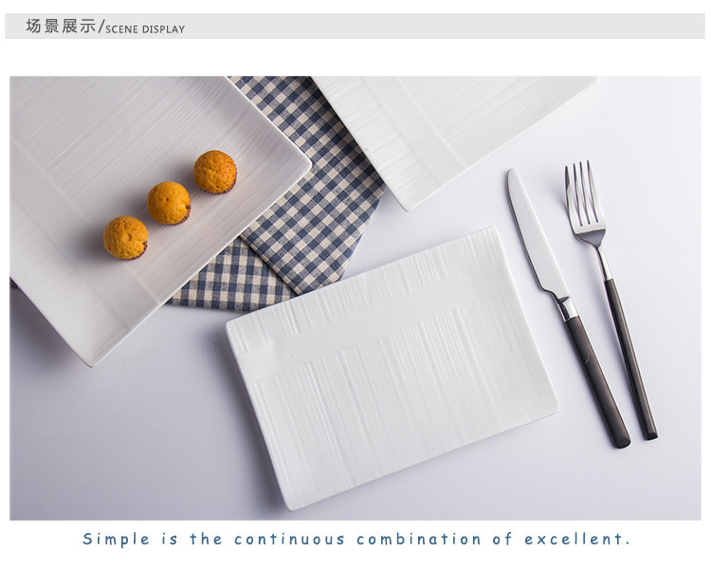
Task: Click the middle muffin on the plate
Action: point(169,203)
